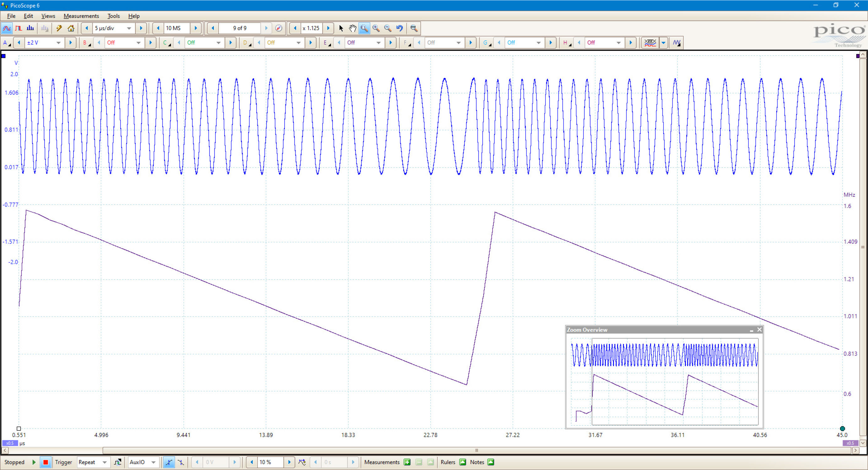
Task: Open the File menu
Action: pyautogui.click(x=11, y=16)
